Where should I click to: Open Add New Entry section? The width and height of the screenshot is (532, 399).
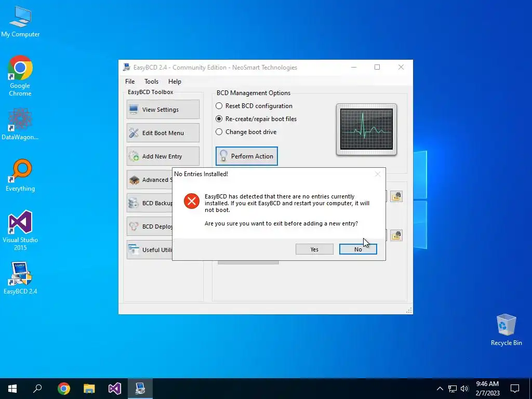163,156
